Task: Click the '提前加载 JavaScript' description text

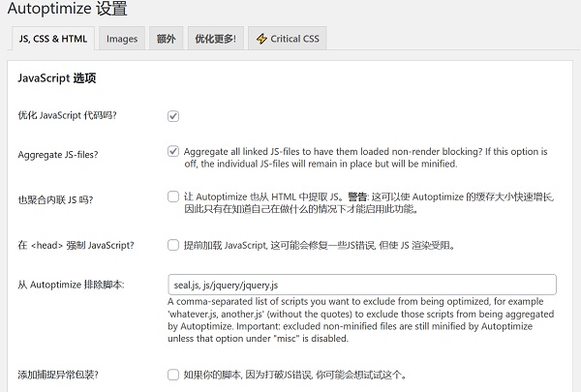Action: coord(320,245)
